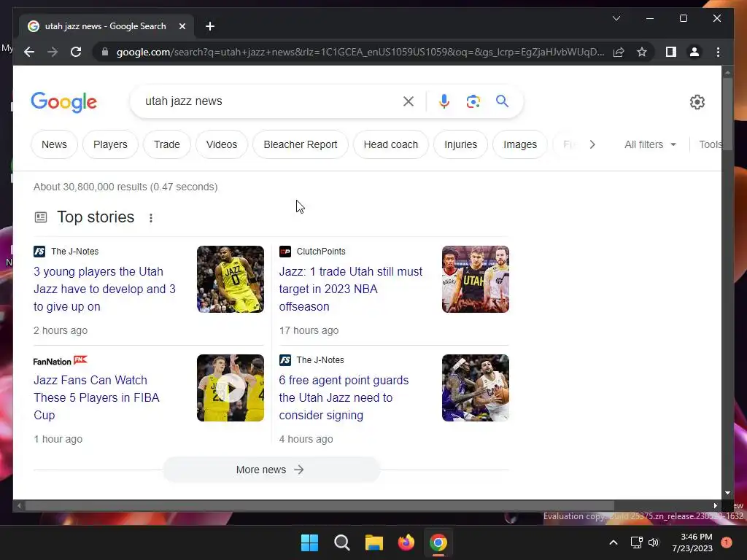The image size is (747, 560).
Task: Click ClutchPoints source label
Action: point(321,252)
